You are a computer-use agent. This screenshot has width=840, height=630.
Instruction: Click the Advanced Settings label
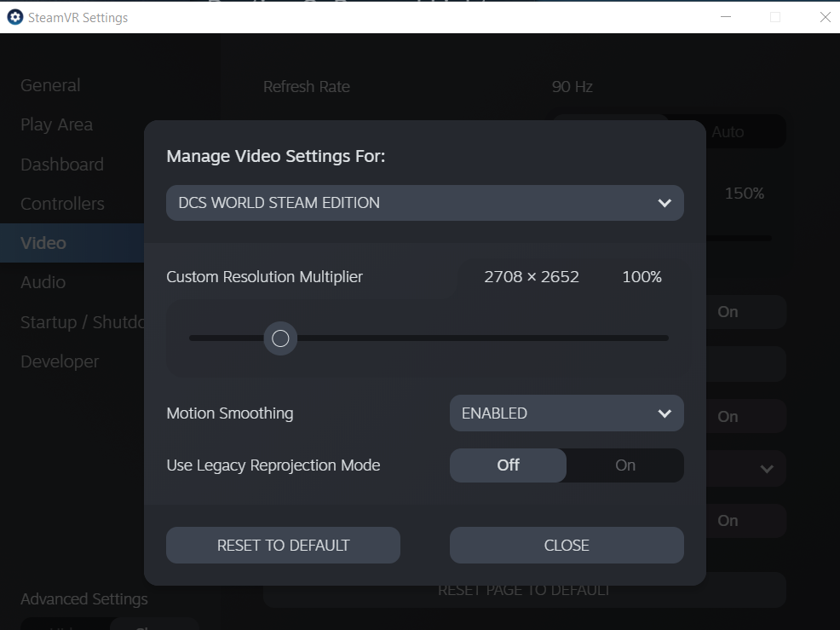pos(84,599)
